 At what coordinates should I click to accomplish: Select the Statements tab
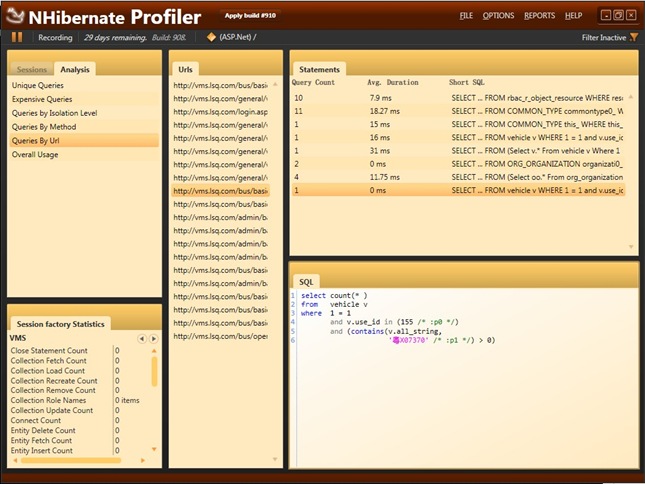[x=319, y=69]
